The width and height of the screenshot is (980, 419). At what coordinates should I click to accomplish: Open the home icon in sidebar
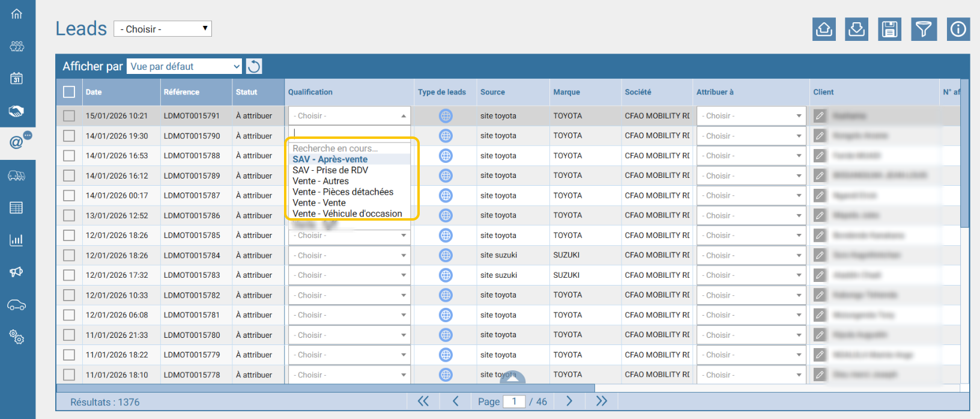tap(17, 14)
